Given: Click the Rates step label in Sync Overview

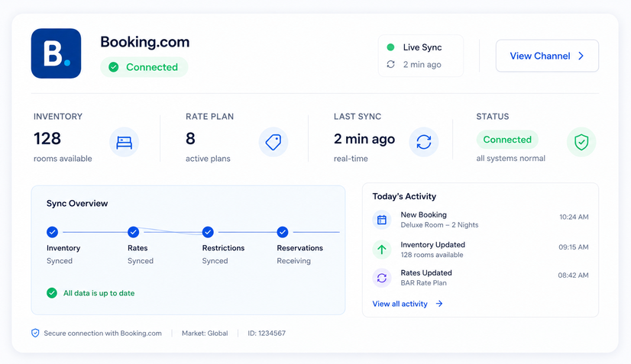Looking at the screenshot, I should click(138, 248).
